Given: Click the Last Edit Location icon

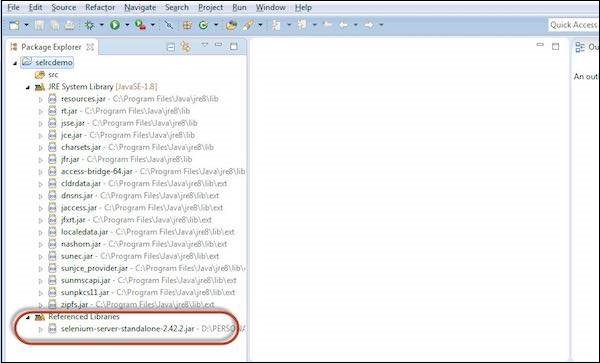Looking at the screenshot, I should pos(328,25).
